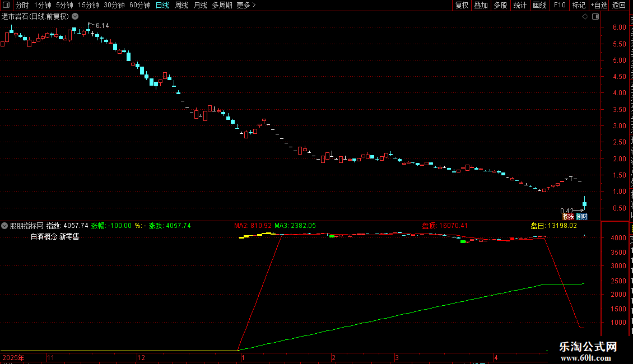Screen dimensions: 633x364
Task: Click the 盘顶: 16070.41 value
Action: [444, 226]
